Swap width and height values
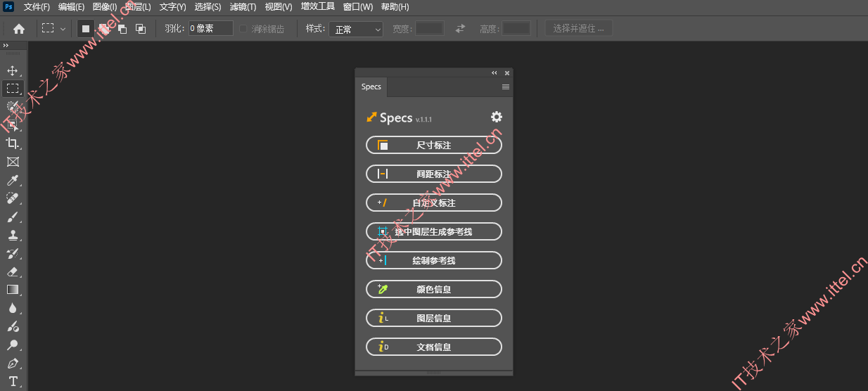Screen dimensions: 868x391 [461, 29]
